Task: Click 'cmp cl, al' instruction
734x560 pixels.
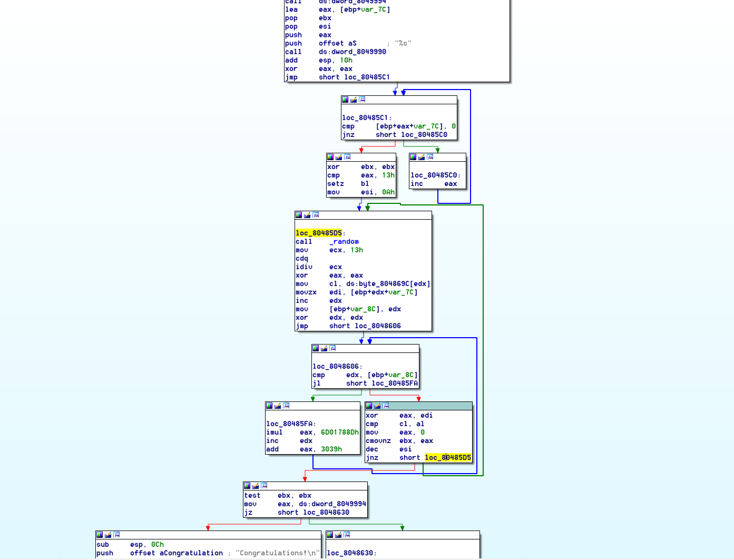Action: point(395,424)
